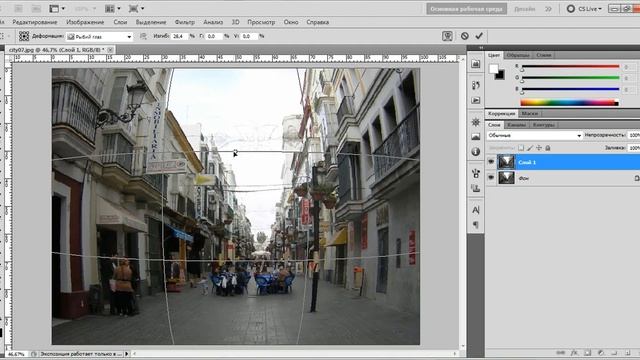
Task: Open the Histogram panel icon
Action: point(476,64)
